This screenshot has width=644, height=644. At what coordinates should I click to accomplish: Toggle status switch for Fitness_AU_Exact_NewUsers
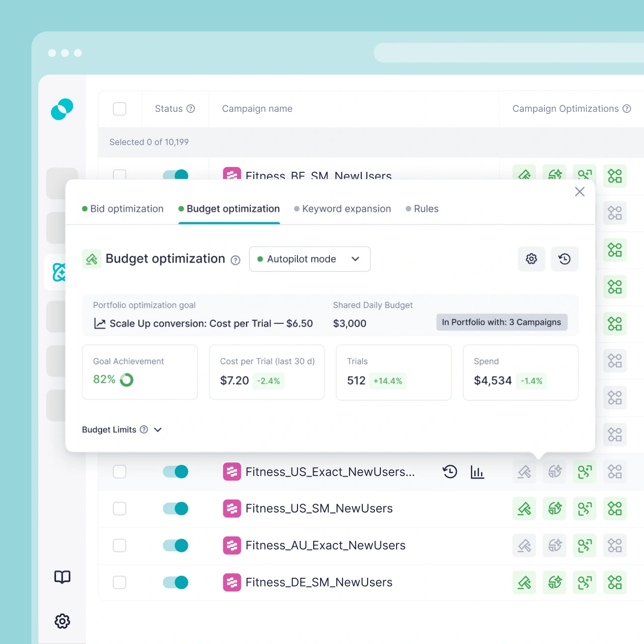(175, 545)
